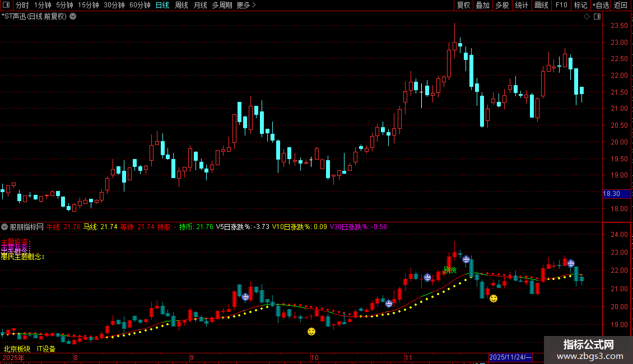Select the 60分钟 period
633x364 pixels.
(x=139, y=5)
